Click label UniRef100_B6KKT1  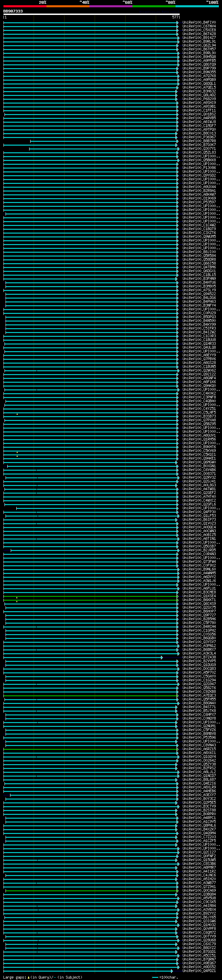point(199,600)
